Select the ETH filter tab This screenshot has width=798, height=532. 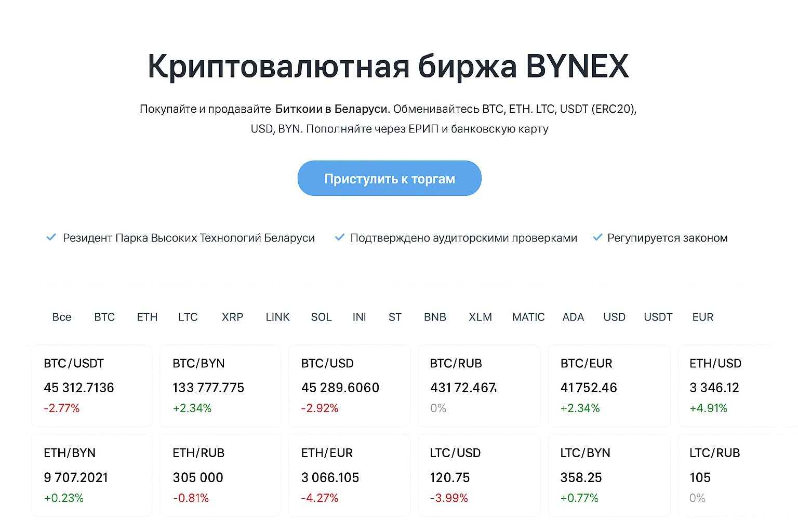pyautogui.click(x=147, y=317)
